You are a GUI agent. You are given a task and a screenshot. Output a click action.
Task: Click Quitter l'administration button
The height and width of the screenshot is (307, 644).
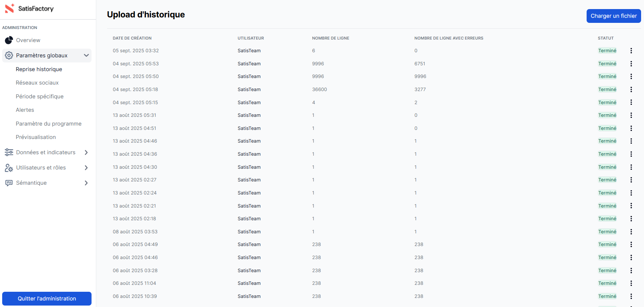point(47,299)
